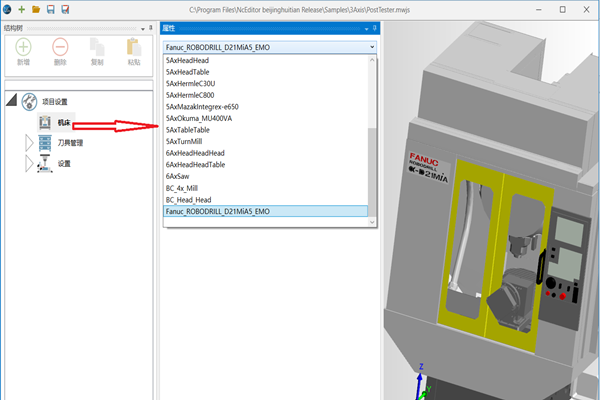Open the machine selection combo box
This screenshot has height=400, width=600.
click(270, 47)
